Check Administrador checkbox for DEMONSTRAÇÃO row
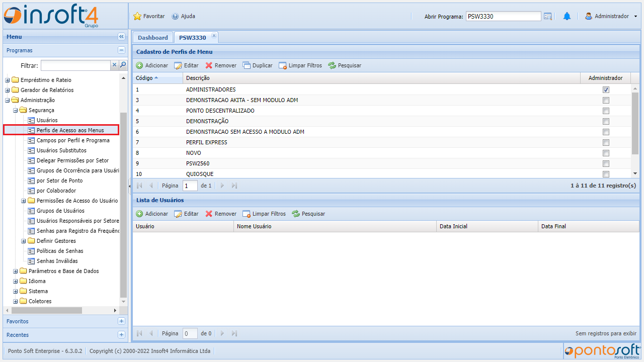This screenshot has height=362, width=644. coord(606,121)
